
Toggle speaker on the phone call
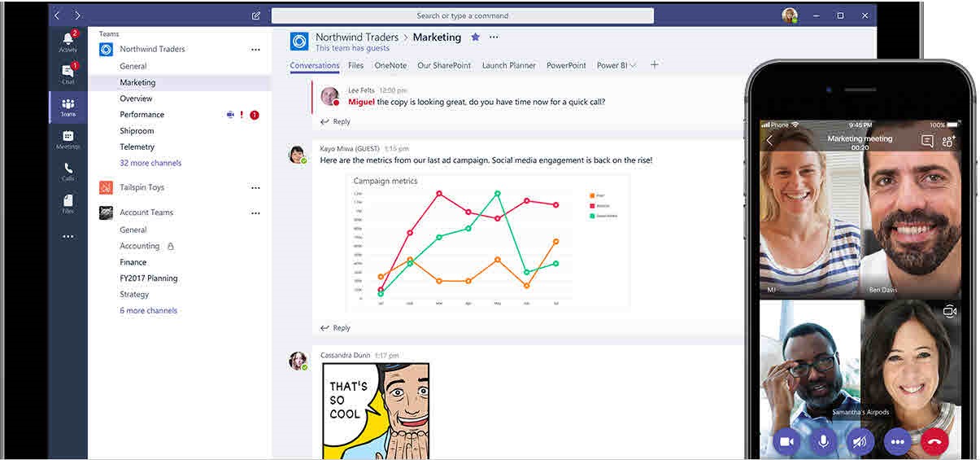pos(860,441)
